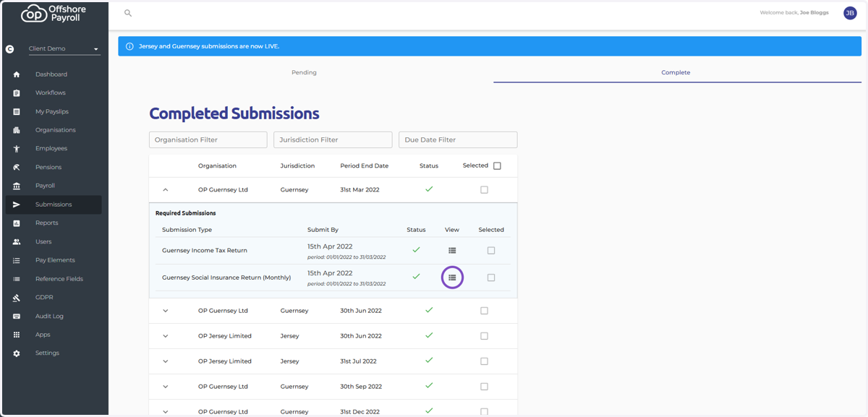
Task: Click the Audit Log icon
Action: [x=17, y=317]
